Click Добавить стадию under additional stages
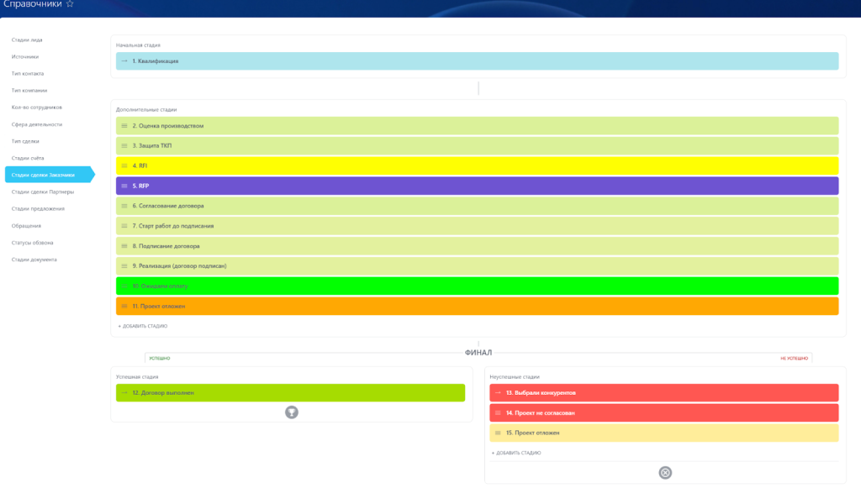Screen dimensions: 861x504 click(x=143, y=326)
